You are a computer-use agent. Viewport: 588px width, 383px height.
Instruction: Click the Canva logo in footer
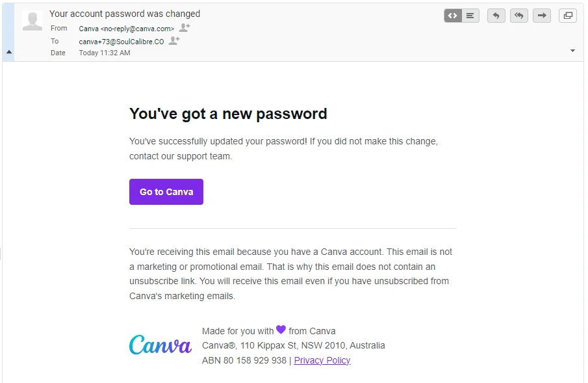point(160,345)
